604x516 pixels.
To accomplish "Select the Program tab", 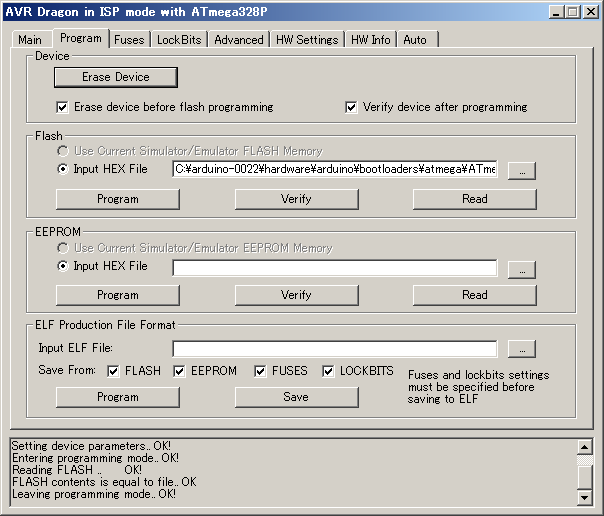I will (81, 38).
